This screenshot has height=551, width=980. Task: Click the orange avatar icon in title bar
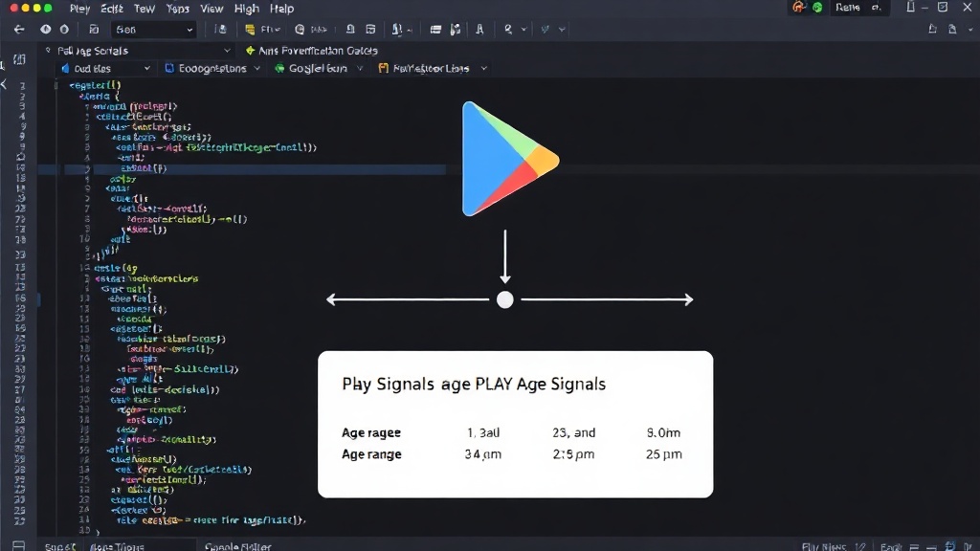tap(798, 8)
